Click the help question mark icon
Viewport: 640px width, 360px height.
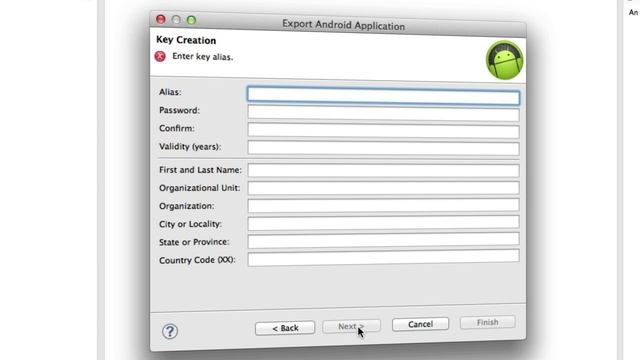click(x=170, y=331)
